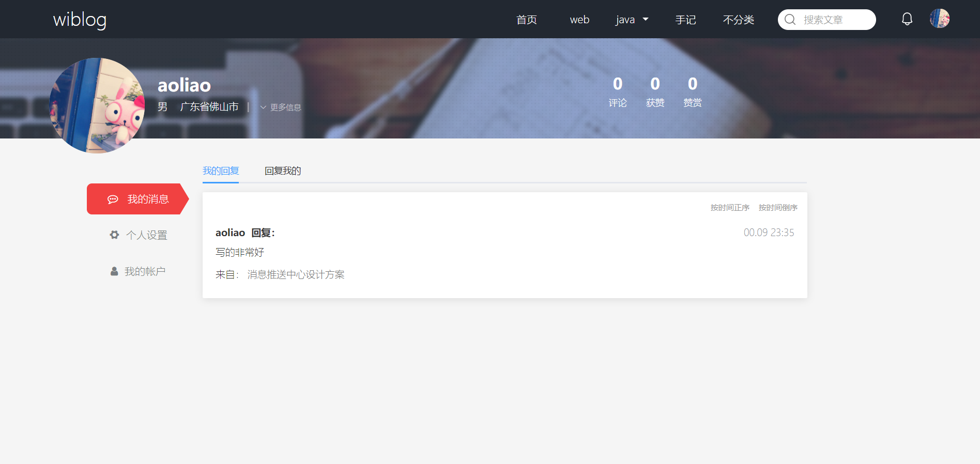
Task: Open the notification bell icon
Action: [x=907, y=19]
